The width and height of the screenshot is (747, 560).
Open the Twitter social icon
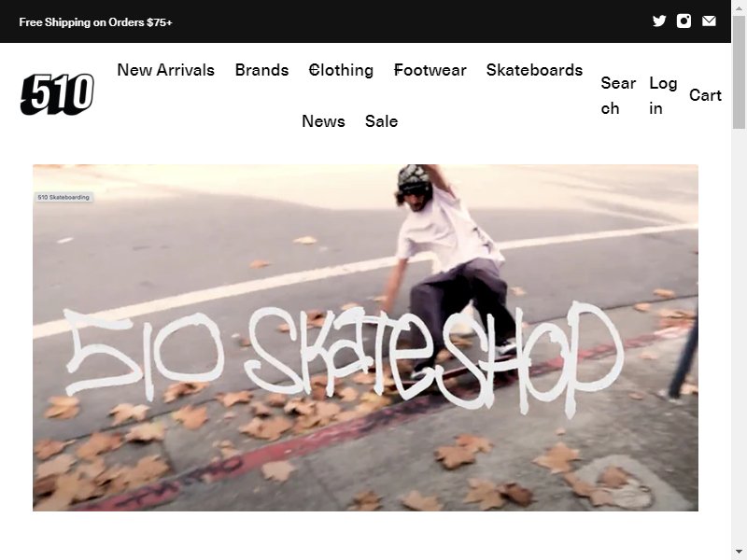[659, 21]
